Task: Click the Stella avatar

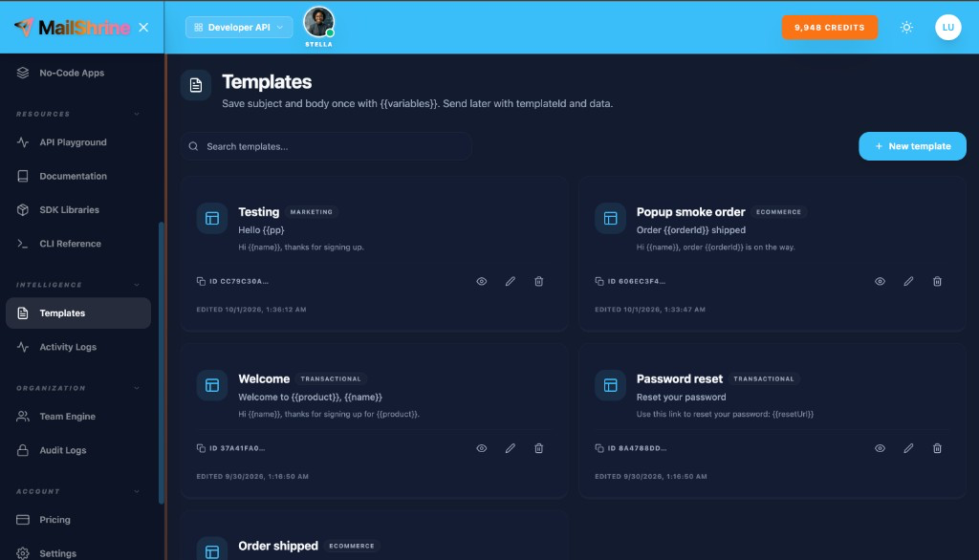Action: [x=318, y=23]
